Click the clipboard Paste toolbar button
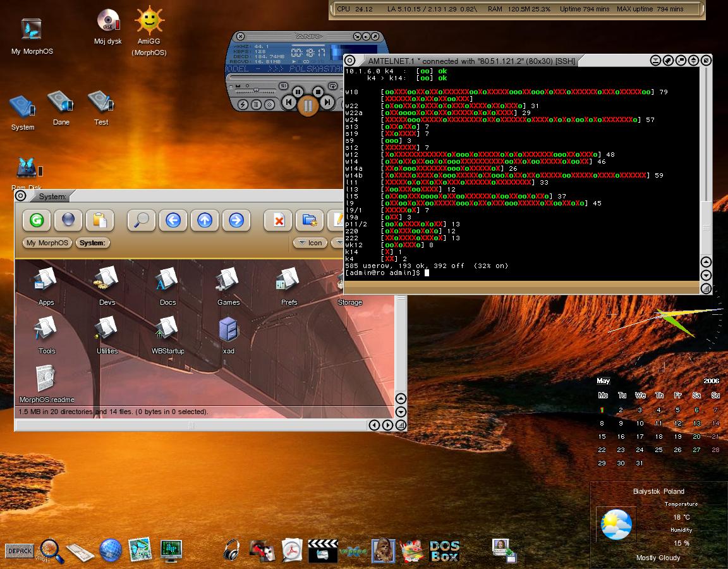This screenshot has width=728, height=569. [100, 220]
